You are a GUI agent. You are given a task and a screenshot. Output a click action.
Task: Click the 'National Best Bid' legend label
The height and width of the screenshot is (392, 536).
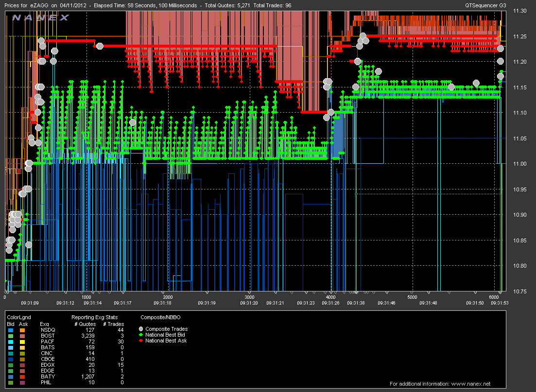point(165,335)
